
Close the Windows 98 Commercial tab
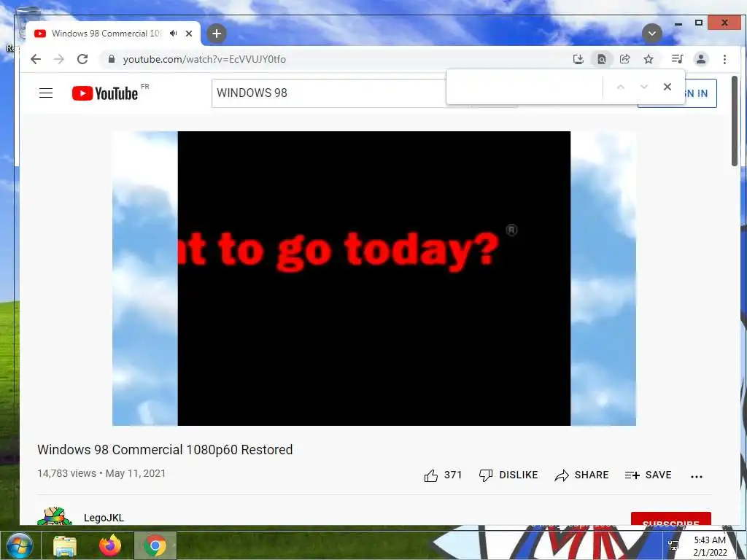pyautogui.click(x=189, y=34)
